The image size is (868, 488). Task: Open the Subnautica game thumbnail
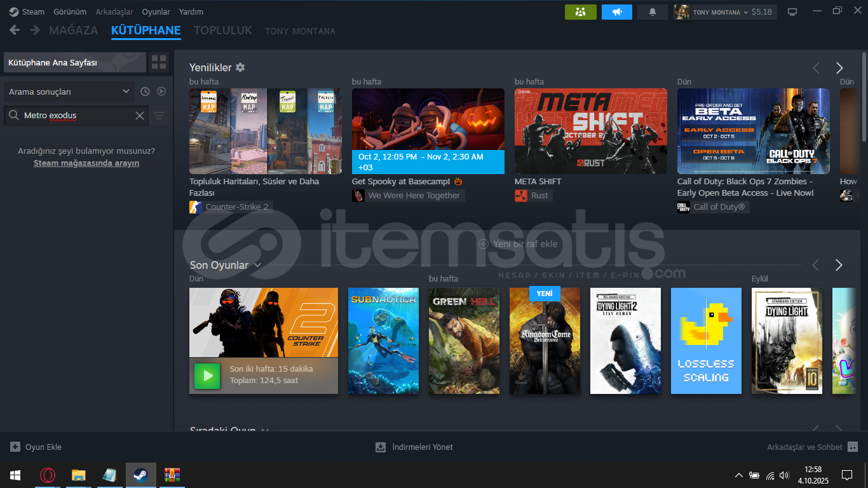[x=383, y=341]
